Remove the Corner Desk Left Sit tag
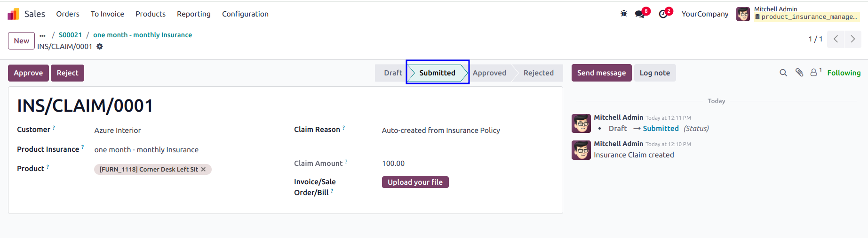Viewport: 868px width, 238px height. pos(203,169)
